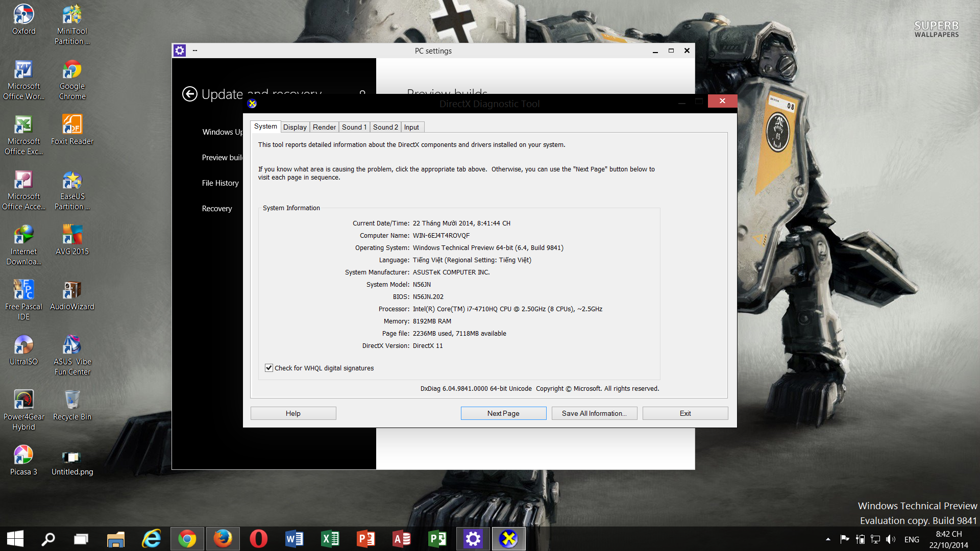The width and height of the screenshot is (980, 551).
Task: Select Recovery in PC settings
Action: [x=216, y=209]
